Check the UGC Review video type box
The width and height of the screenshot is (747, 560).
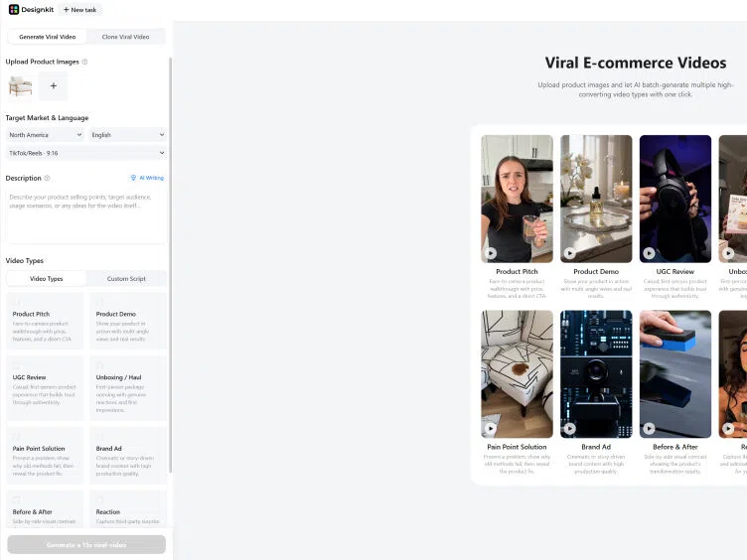click(17, 365)
